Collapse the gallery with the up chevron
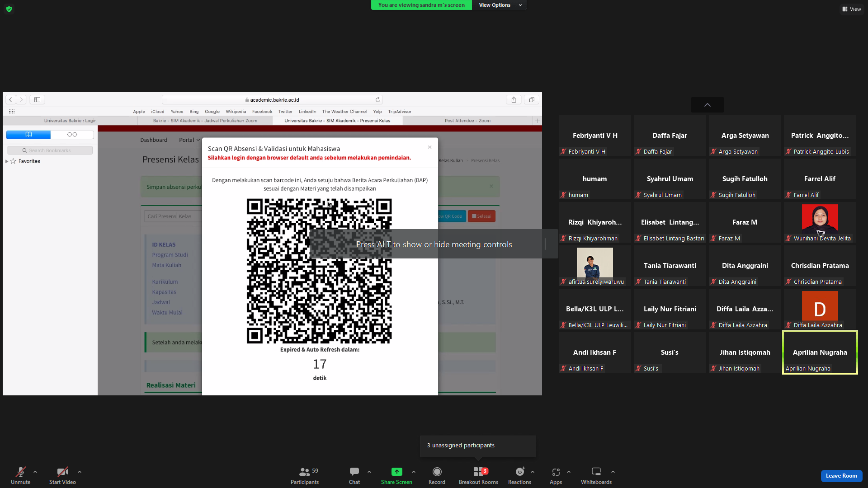Viewport: 868px width, 488px height. tap(708, 105)
